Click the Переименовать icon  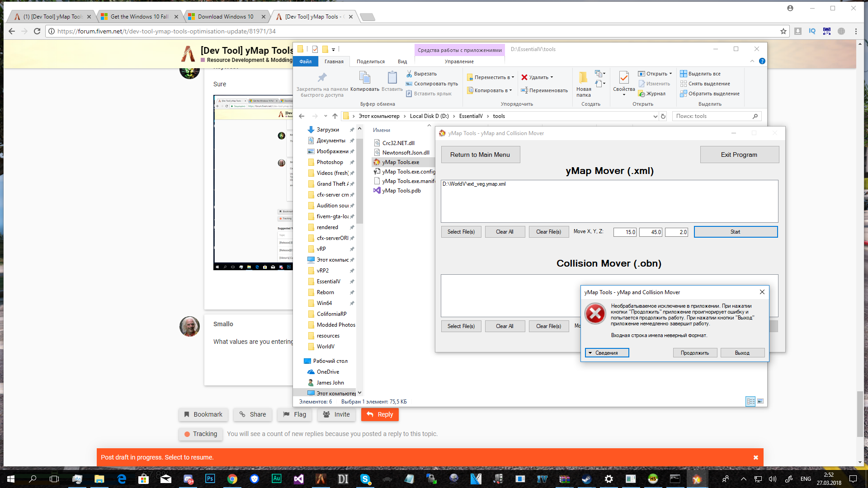pyautogui.click(x=524, y=90)
